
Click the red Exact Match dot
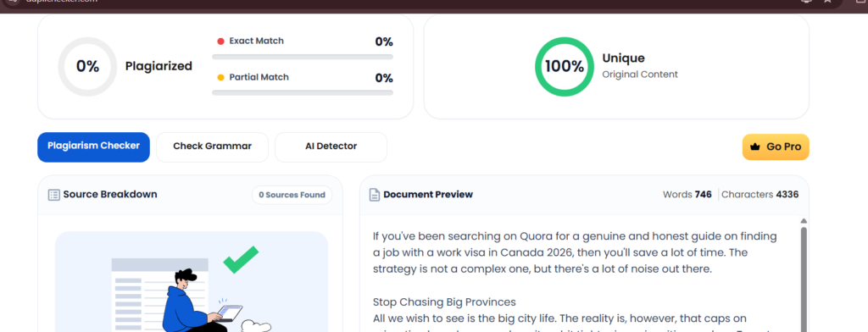click(220, 41)
